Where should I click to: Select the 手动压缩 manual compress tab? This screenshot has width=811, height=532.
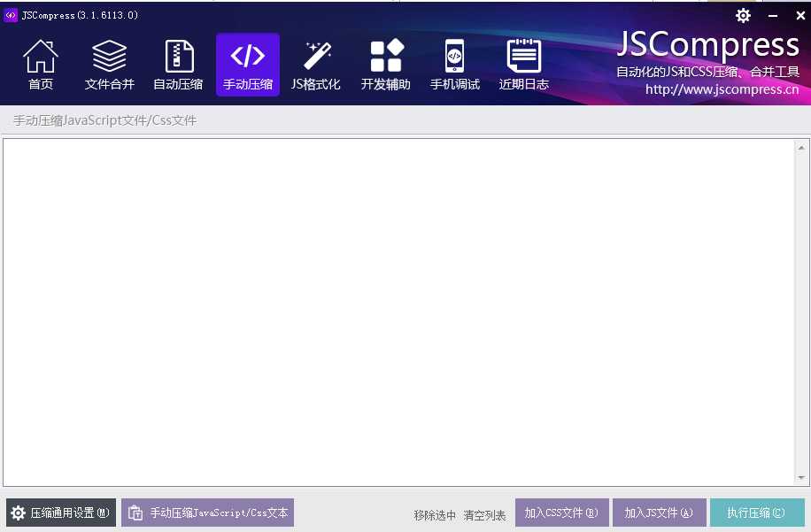tap(248, 65)
